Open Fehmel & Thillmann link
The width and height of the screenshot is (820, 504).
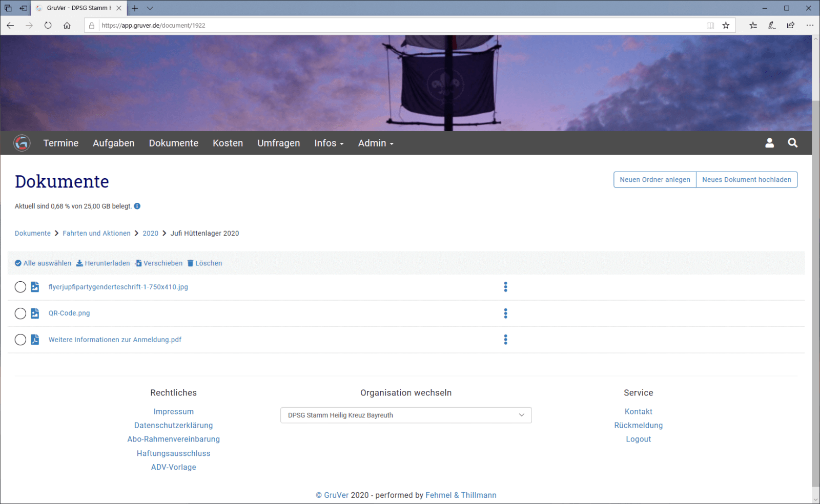461,495
